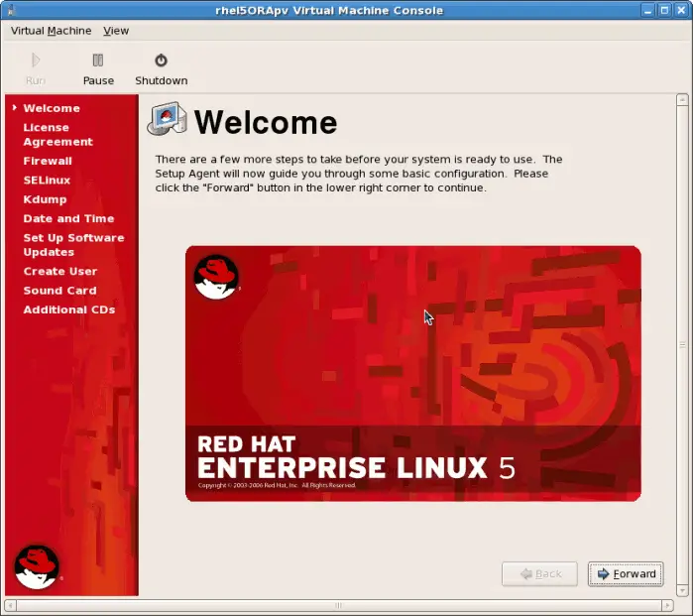Screen dimensions: 693x616
Task: Choose SELinux in the setup list
Action: (x=47, y=181)
